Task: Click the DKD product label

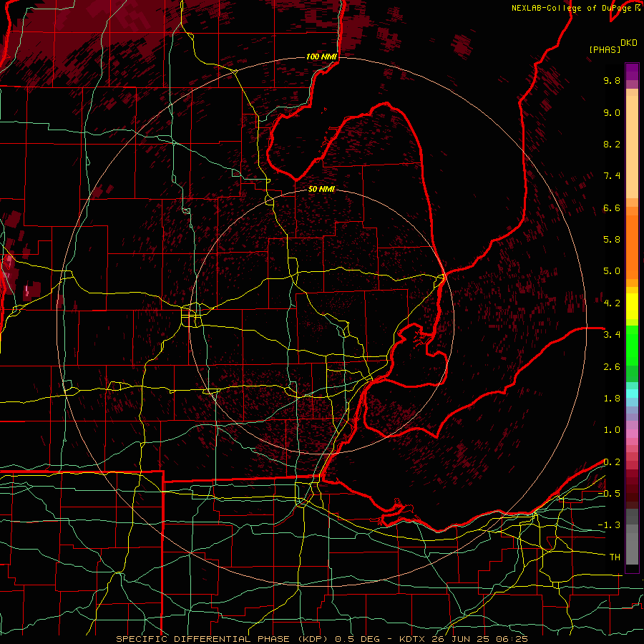Action: 628,43
